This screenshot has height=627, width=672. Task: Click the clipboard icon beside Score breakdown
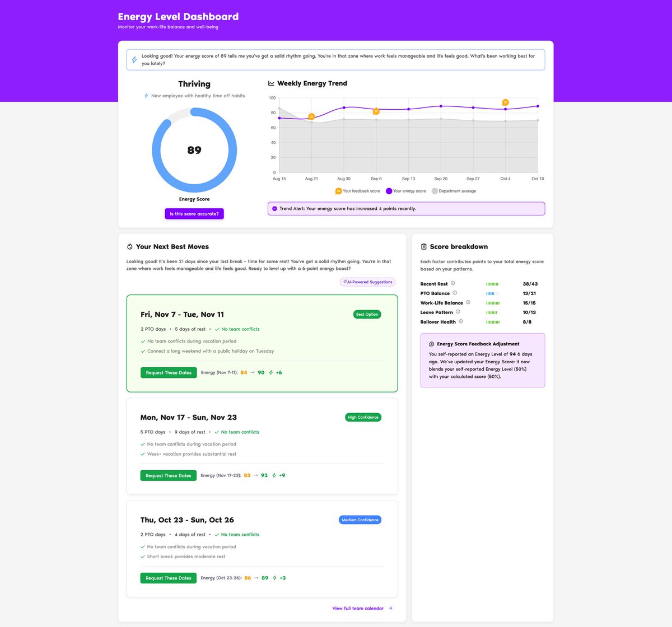point(424,246)
